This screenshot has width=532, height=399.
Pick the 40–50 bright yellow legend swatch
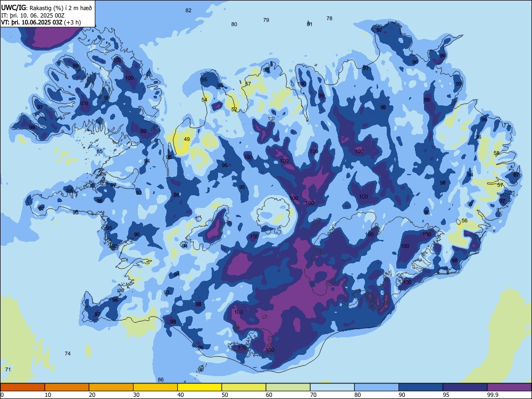point(199,387)
